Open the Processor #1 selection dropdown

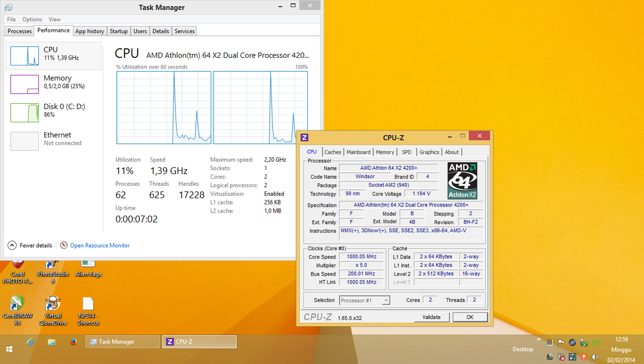point(365,301)
